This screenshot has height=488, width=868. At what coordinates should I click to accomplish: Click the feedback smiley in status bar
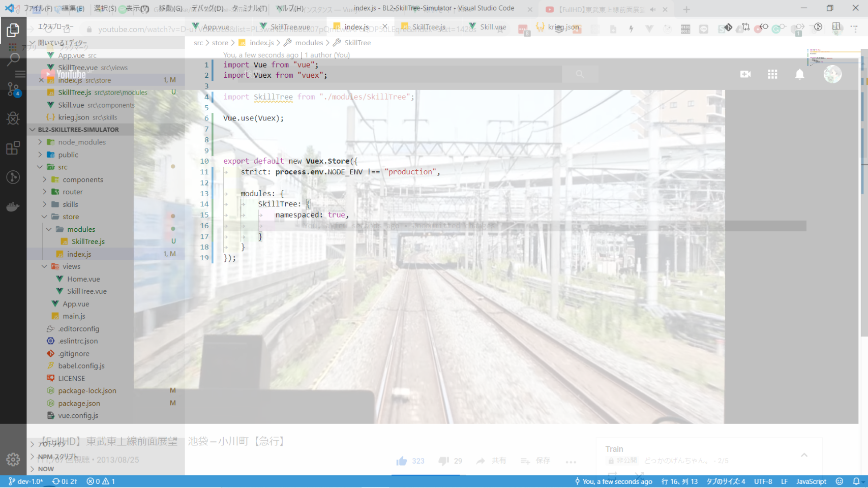click(840, 481)
